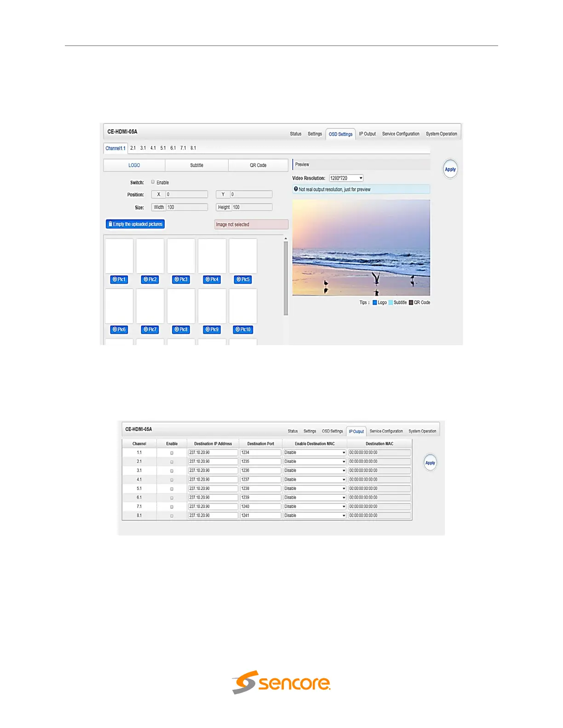
Task: Apply the OSD settings
Action: click(x=450, y=169)
